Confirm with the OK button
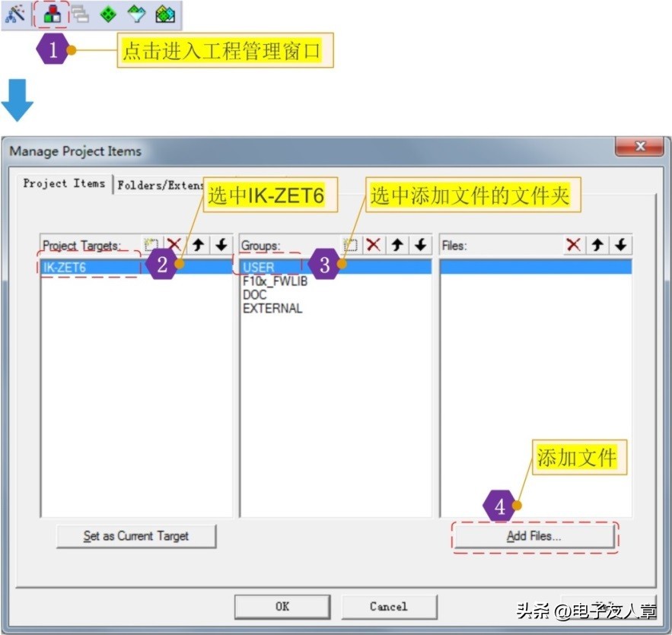Viewport: 672px width, 635px height. pyautogui.click(x=282, y=606)
